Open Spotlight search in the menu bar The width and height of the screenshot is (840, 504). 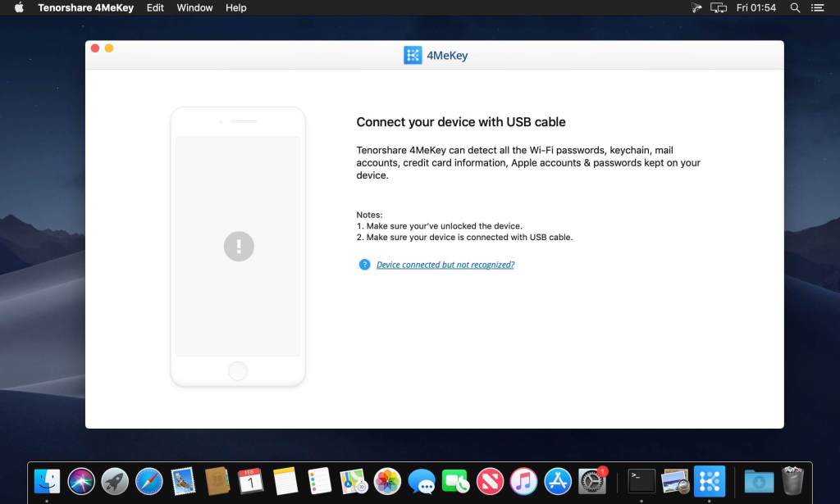coord(795,7)
